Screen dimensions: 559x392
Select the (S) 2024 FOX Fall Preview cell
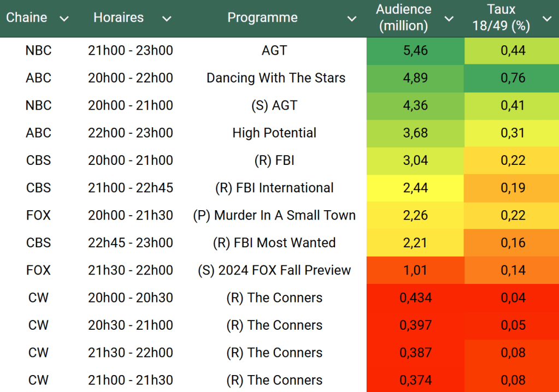(274, 270)
